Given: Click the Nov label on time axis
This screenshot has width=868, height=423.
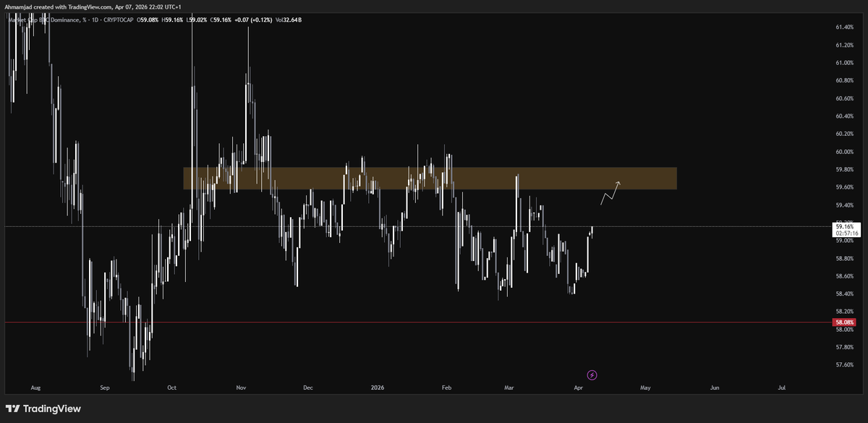Looking at the screenshot, I should (x=242, y=388).
